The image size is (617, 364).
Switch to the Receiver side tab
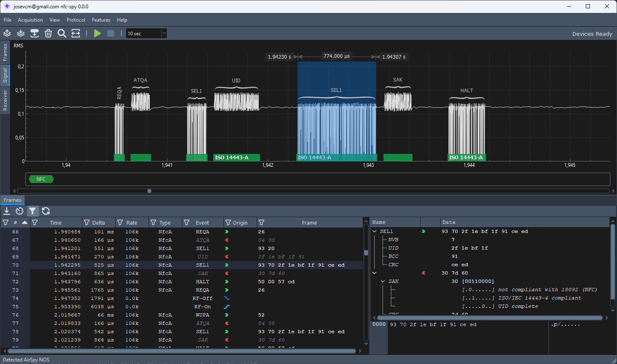pyautogui.click(x=5, y=100)
